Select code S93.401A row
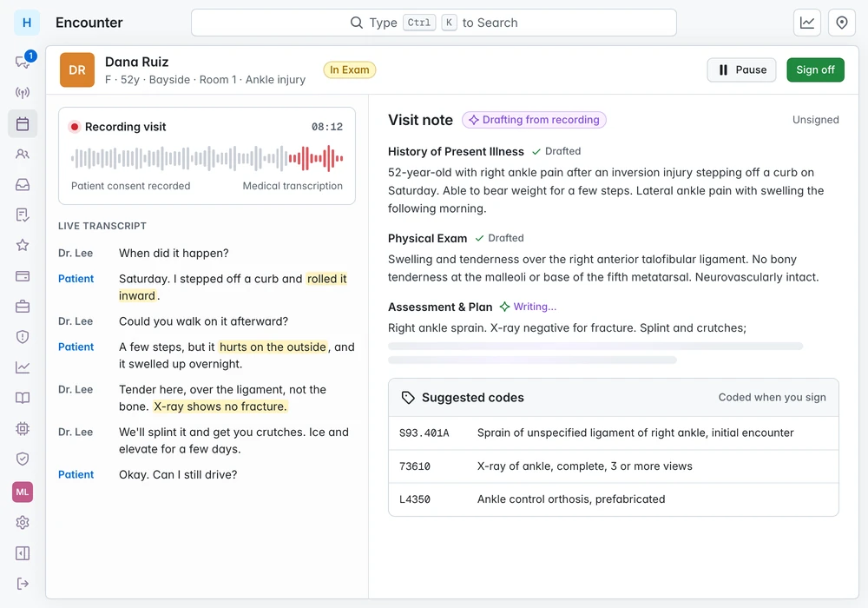The width and height of the screenshot is (868, 608). (x=614, y=433)
